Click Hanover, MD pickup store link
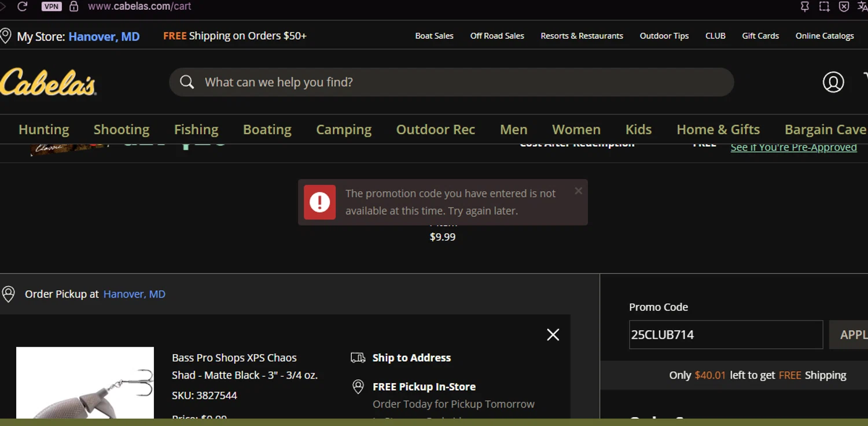868x426 pixels. click(134, 294)
